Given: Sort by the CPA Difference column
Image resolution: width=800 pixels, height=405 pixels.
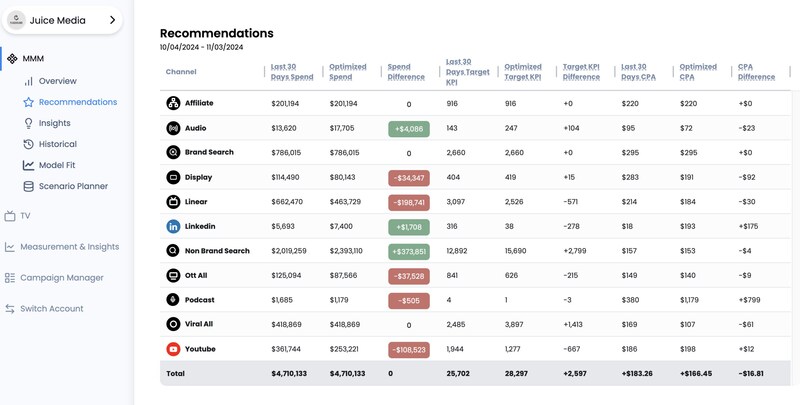Looking at the screenshot, I should pos(756,72).
